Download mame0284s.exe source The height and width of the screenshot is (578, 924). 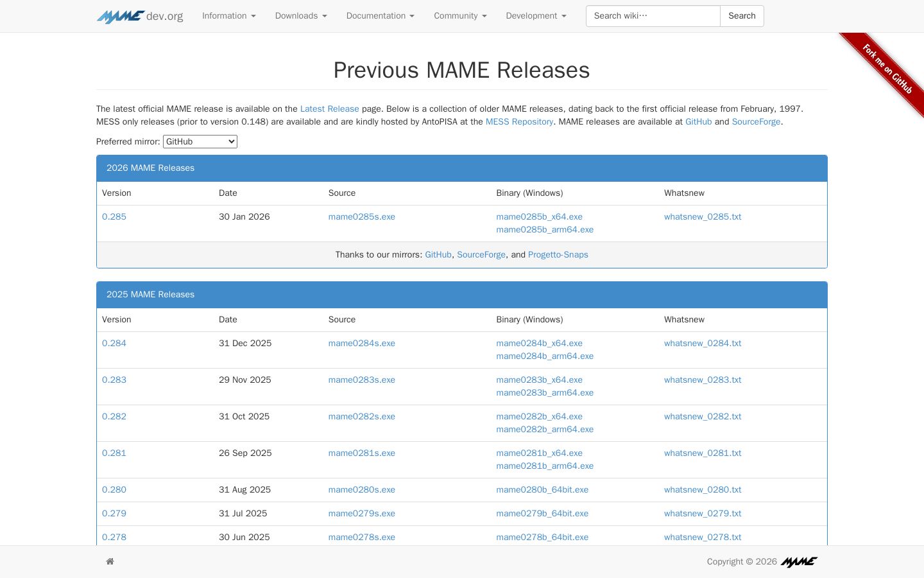(x=362, y=344)
